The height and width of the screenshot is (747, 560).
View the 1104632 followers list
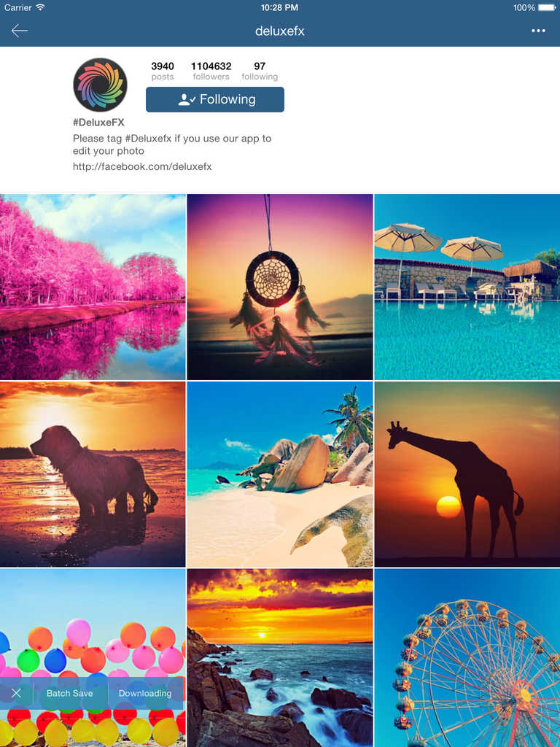tap(211, 71)
